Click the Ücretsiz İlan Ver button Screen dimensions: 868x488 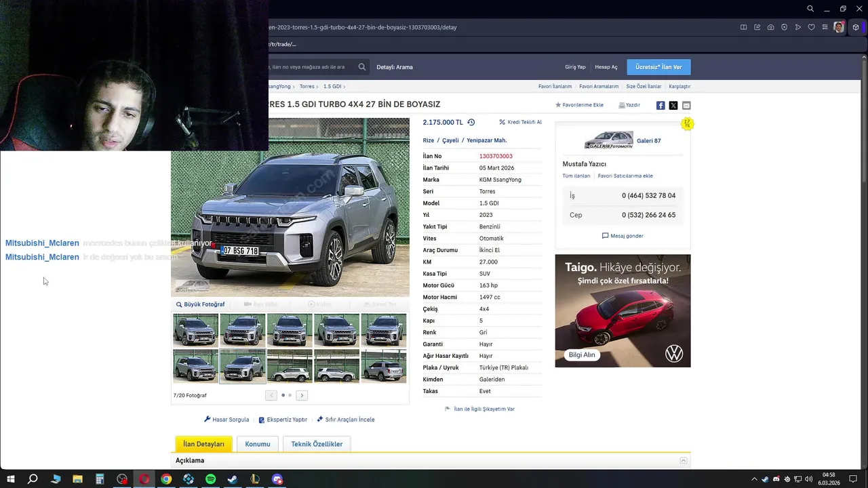click(658, 67)
